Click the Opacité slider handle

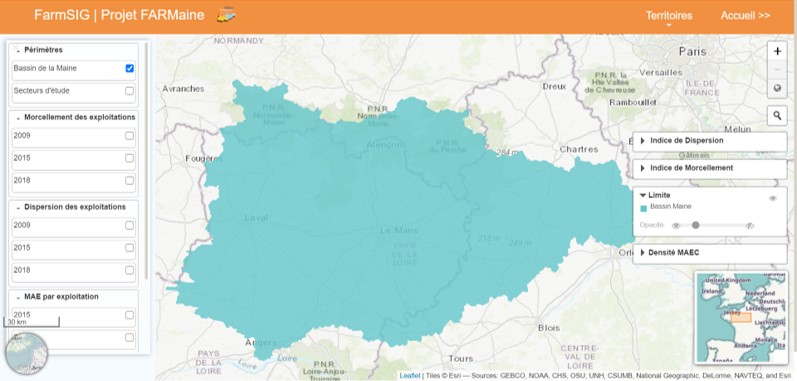695,225
